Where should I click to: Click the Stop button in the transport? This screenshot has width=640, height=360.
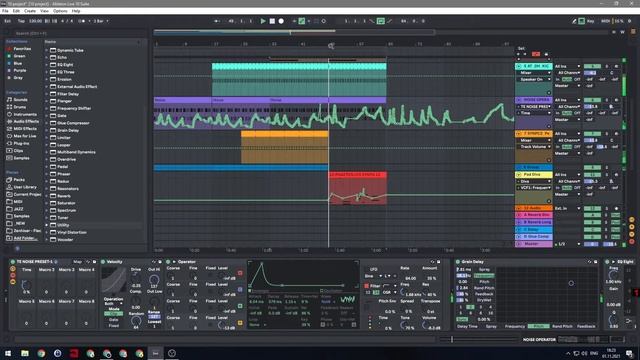point(272,21)
